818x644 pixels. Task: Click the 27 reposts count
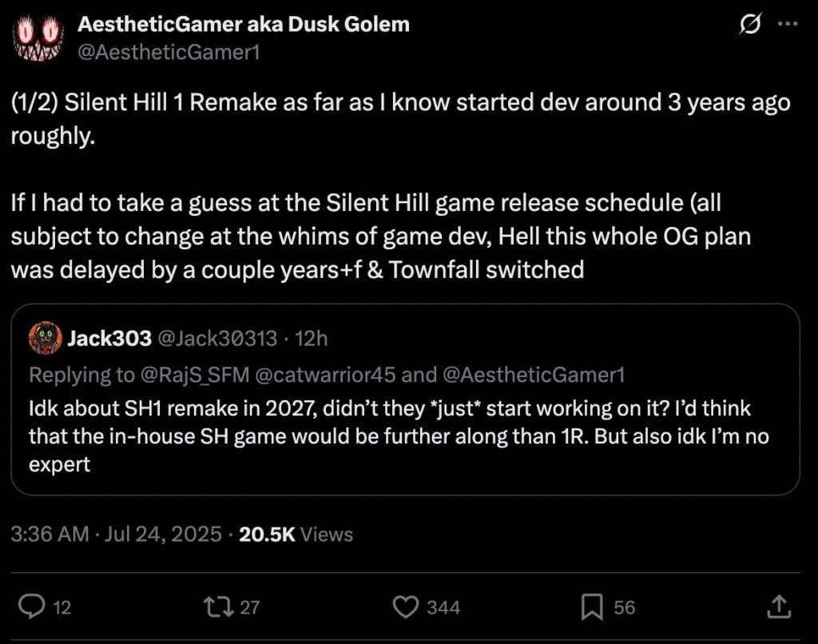(x=249, y=607)
